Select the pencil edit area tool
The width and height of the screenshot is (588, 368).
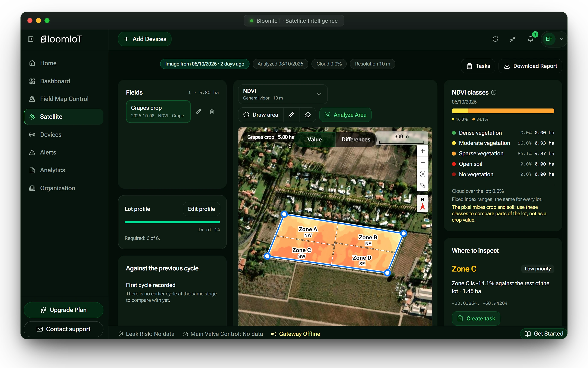(291, 115)
